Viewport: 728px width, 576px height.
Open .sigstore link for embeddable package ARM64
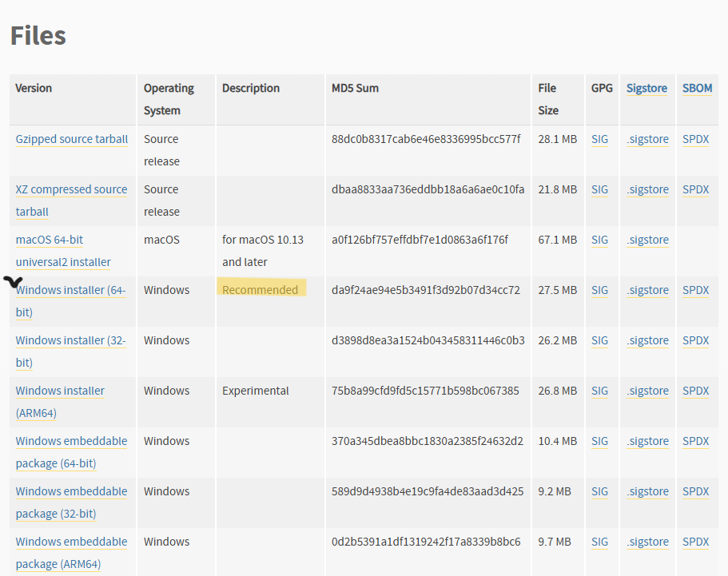[x=647, y=542]
